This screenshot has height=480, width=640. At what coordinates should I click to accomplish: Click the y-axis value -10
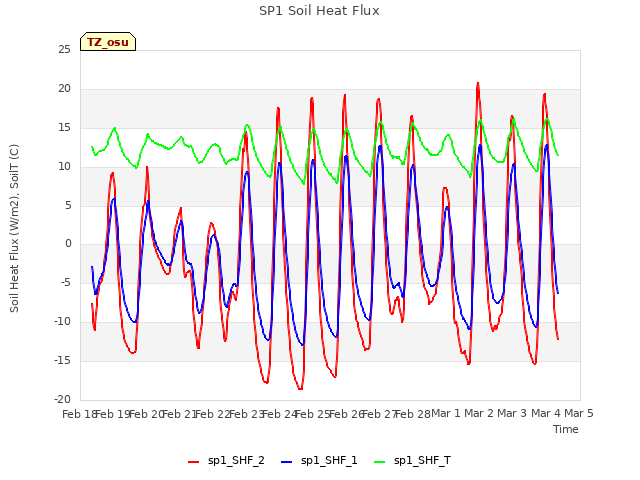63,322
